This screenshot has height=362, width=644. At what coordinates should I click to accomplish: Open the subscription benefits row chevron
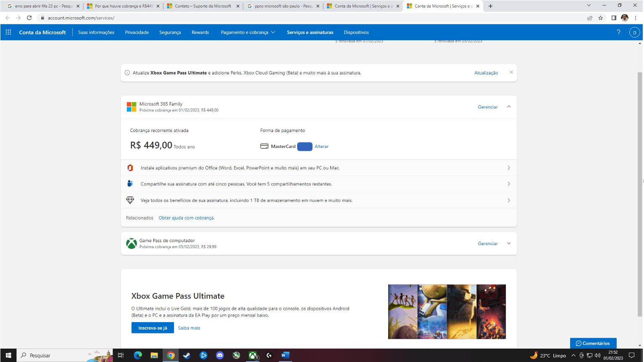(x=509, y=200)
